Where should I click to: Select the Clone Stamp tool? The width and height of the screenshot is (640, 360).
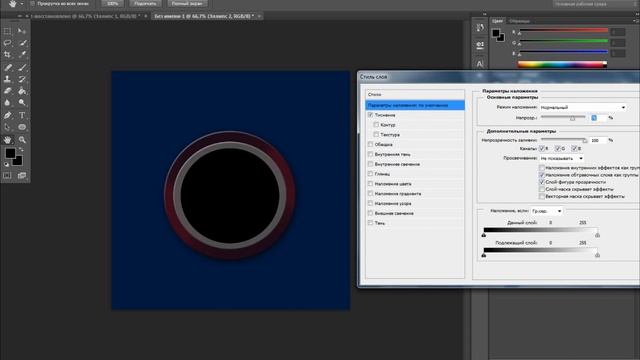7,80
